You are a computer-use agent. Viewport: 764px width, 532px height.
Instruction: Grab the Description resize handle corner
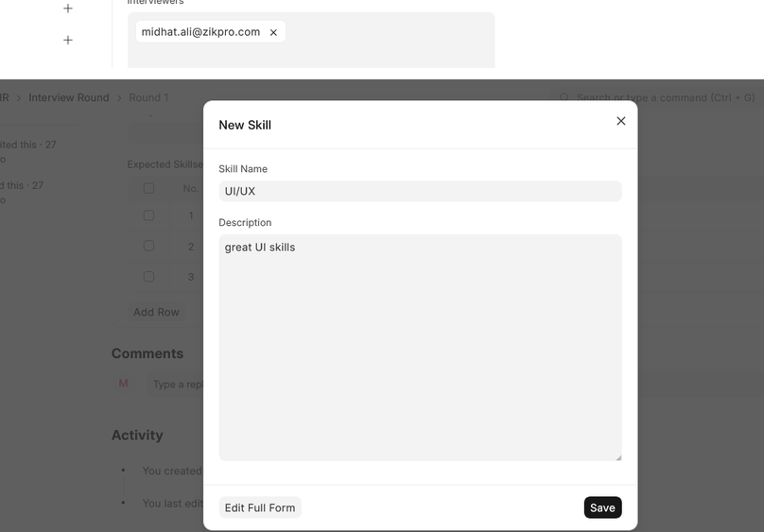pos(618,457)
